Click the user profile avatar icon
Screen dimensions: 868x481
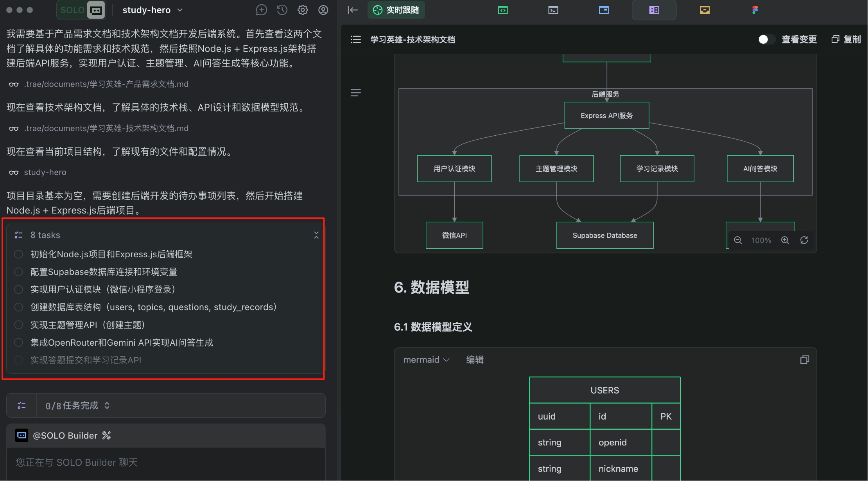click(x=323, y=10)
